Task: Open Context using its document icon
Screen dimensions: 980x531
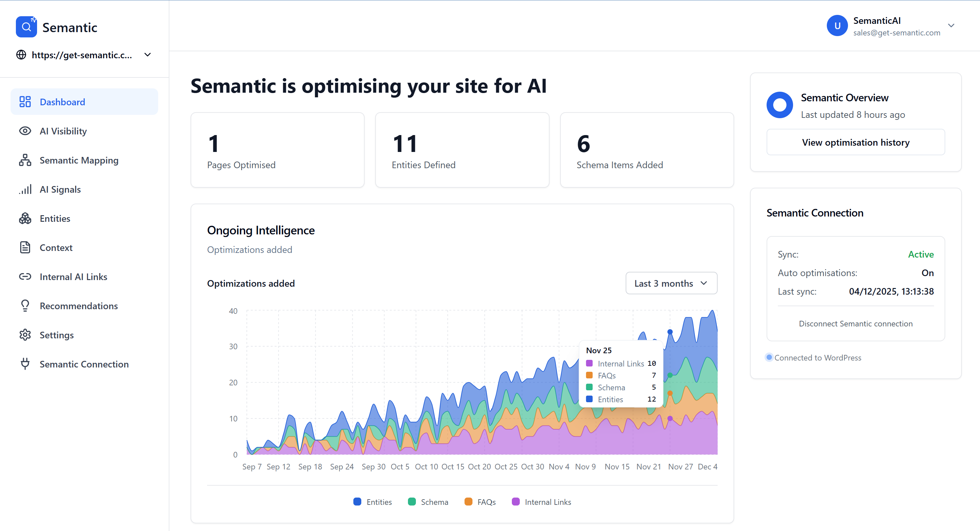Action: tap(25, 247)
